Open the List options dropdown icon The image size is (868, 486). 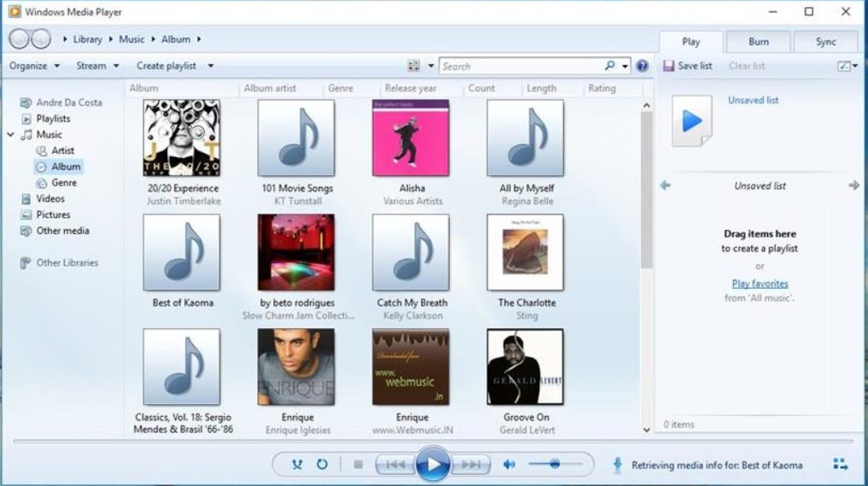coord(848,66)
